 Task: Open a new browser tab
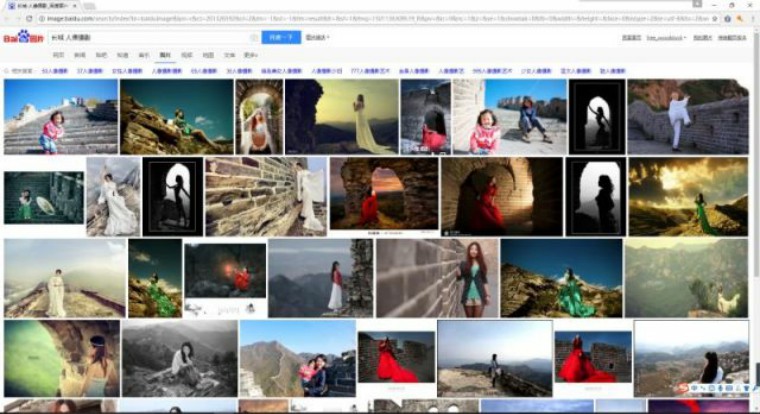coord(89,6)
